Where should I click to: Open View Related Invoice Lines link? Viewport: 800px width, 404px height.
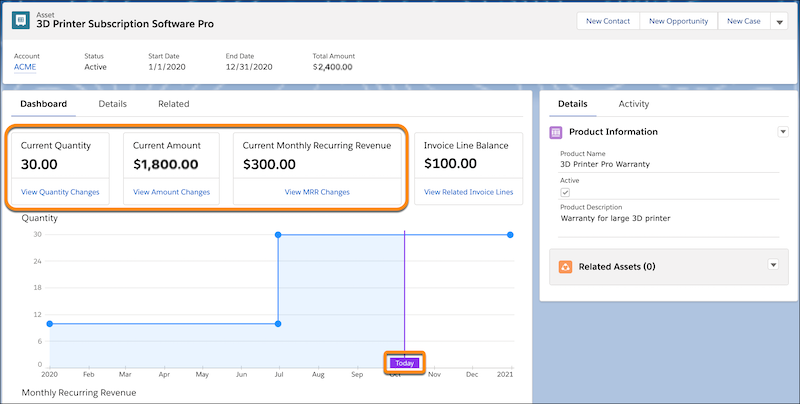coord(468,192)
